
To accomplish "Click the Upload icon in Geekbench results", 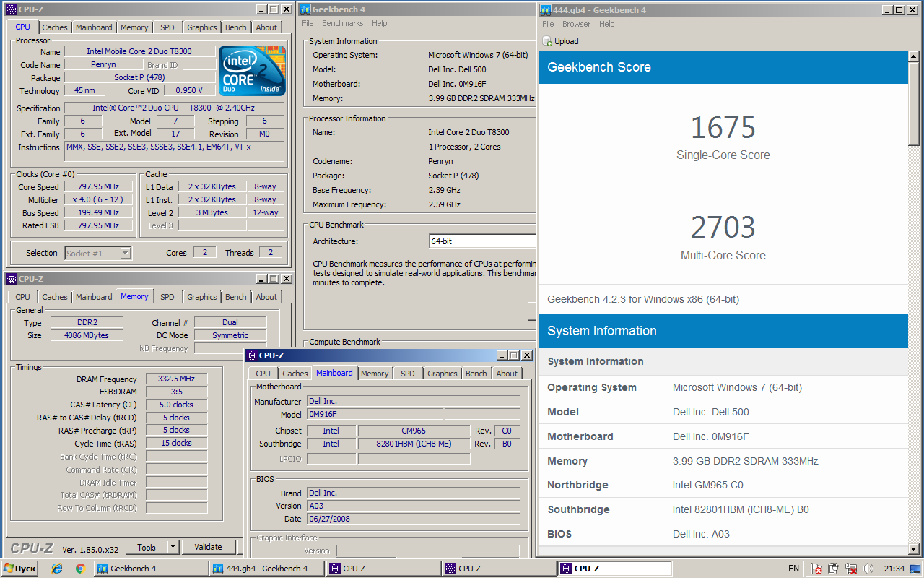I will [x=547, y=41].
